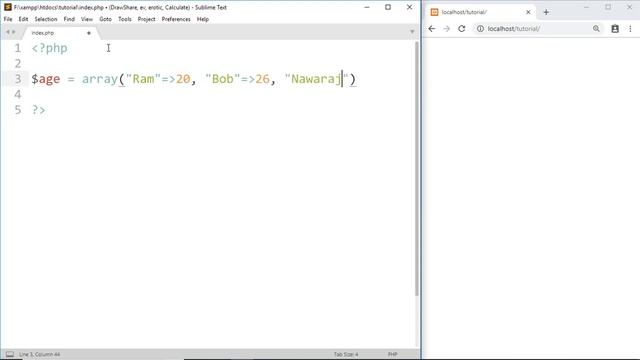Screen dimensions: 640x360
Task: Click the <?php opening tag
Action: pos(49,48)
